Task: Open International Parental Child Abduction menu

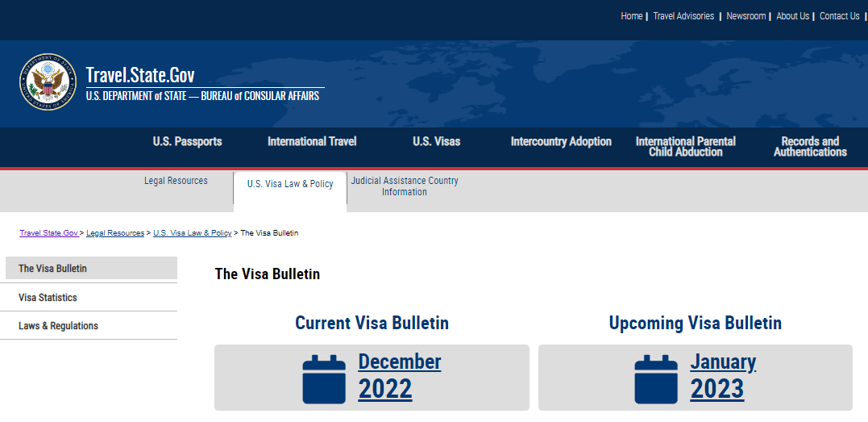Action: coord(685,146)
